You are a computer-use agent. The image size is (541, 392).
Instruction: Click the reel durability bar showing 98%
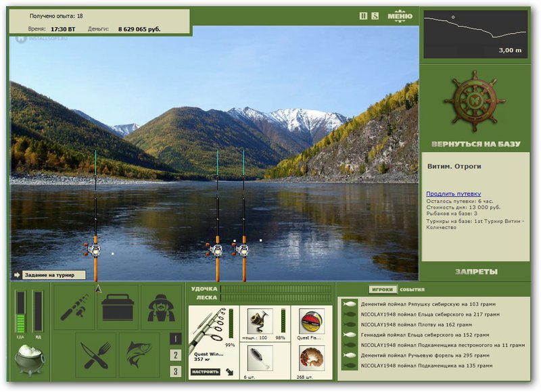[x=283, y=320]
